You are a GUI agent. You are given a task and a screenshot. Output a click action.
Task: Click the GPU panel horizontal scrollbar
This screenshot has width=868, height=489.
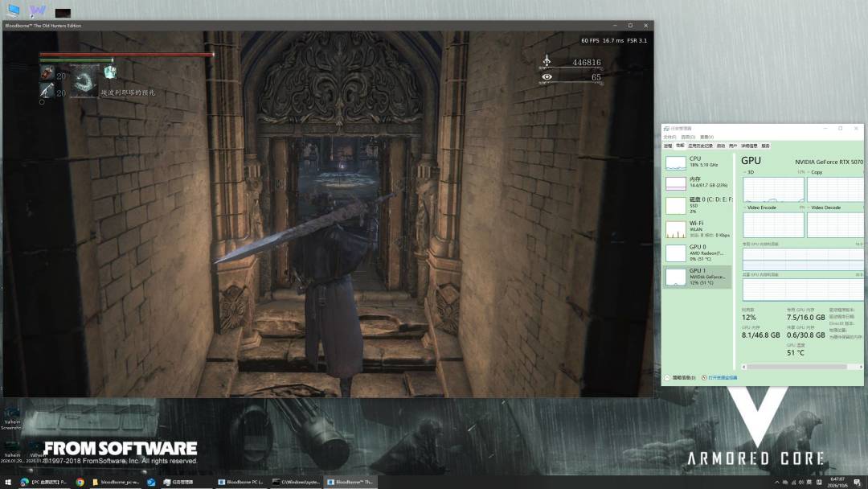pyautogui.click(x=796, y=367)
